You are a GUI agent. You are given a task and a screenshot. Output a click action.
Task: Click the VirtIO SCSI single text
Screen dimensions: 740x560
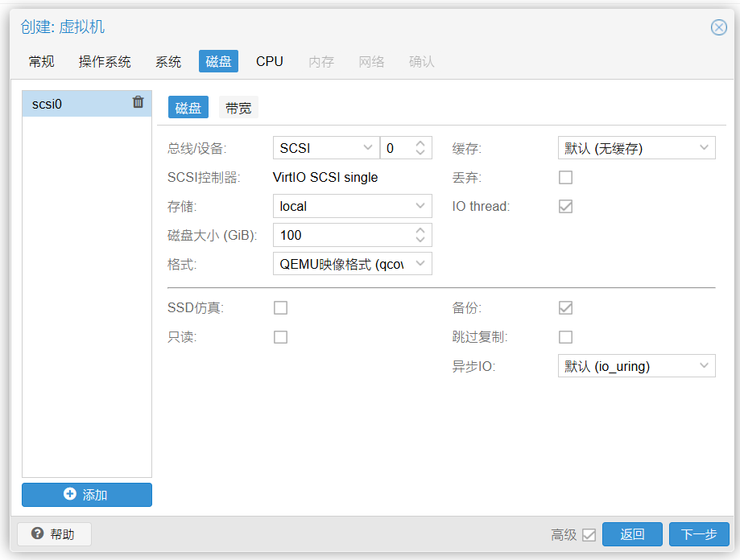(325, 177)
